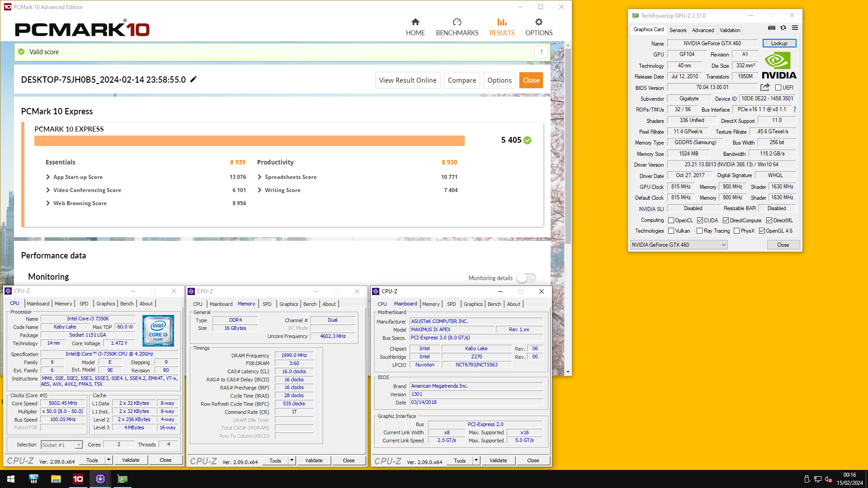Screen dimensions: 868x488
Task: Edit the result name with pencil icon
Action: (x=193, y=79)
